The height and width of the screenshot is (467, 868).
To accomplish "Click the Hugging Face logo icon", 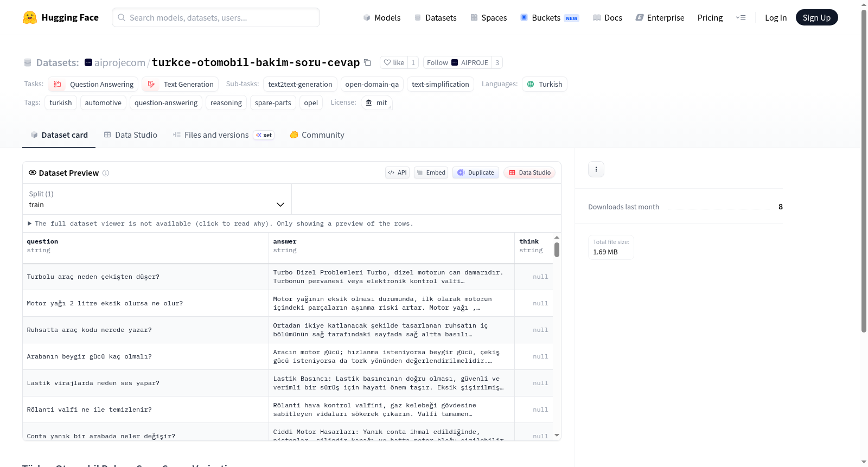I will point(30,17).
